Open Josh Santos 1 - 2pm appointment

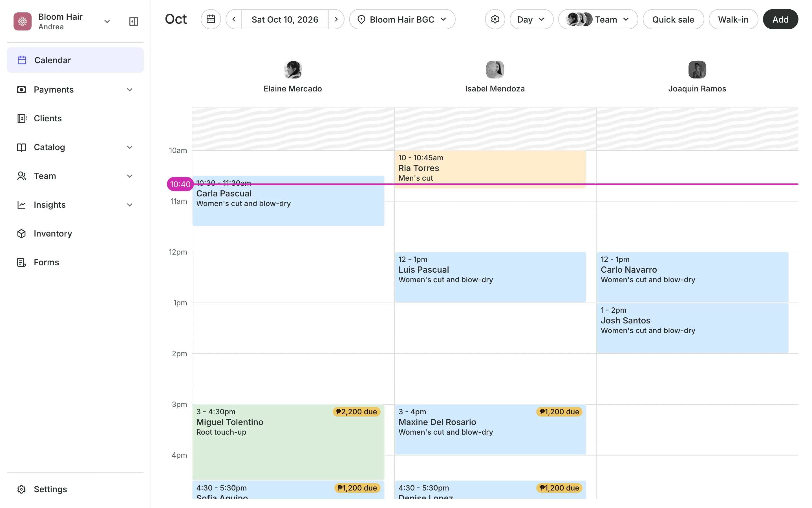(692, 328)
